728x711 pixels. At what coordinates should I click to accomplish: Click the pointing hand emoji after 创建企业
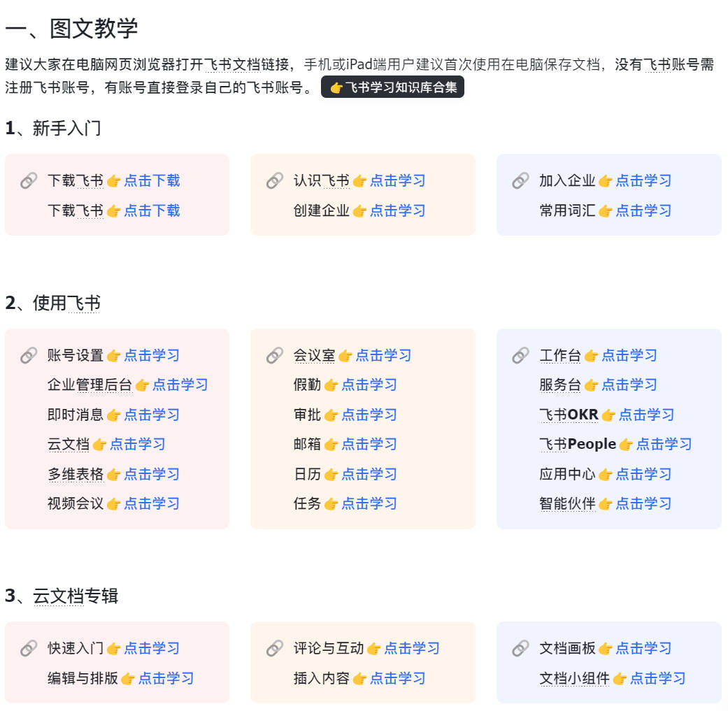(x=359, y=211)
